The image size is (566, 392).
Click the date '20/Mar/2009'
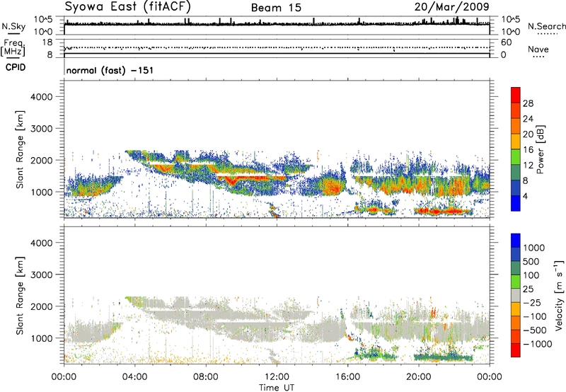point(451,6)
